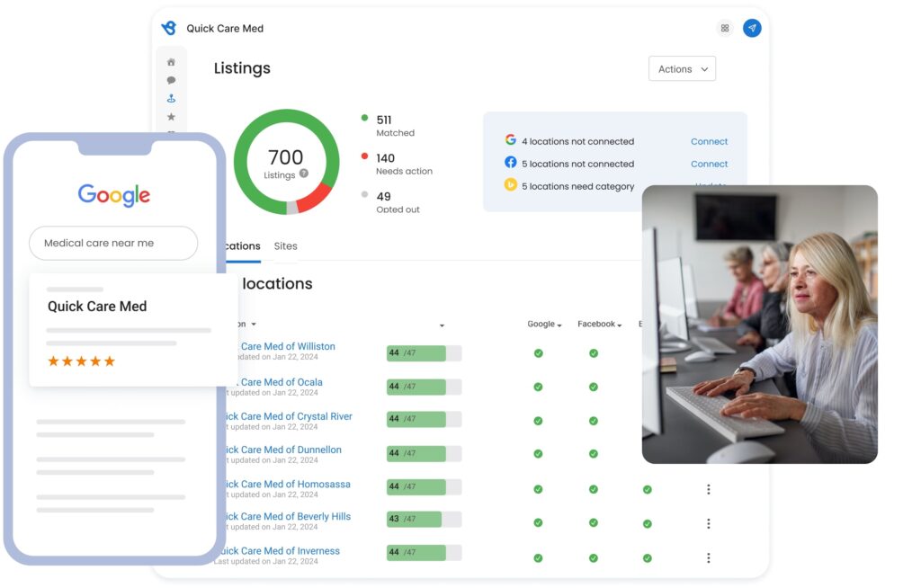921x588 pixels.
Task: Click the 43/47 score bar for Beverly Hills
Action: [x=424, y=520]
